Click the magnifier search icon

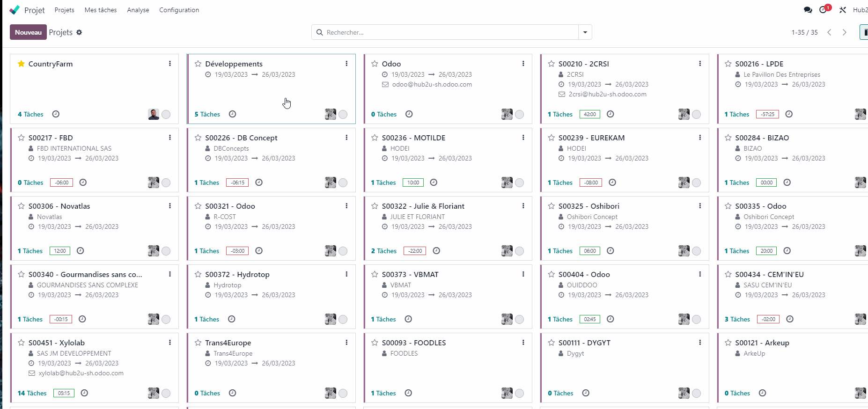click(320, 32)
